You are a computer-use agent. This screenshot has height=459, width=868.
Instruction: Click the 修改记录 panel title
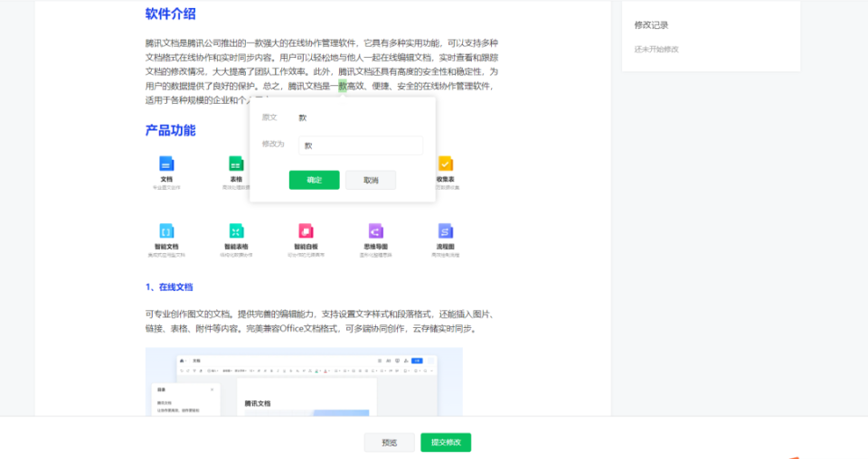coord(652,25)
